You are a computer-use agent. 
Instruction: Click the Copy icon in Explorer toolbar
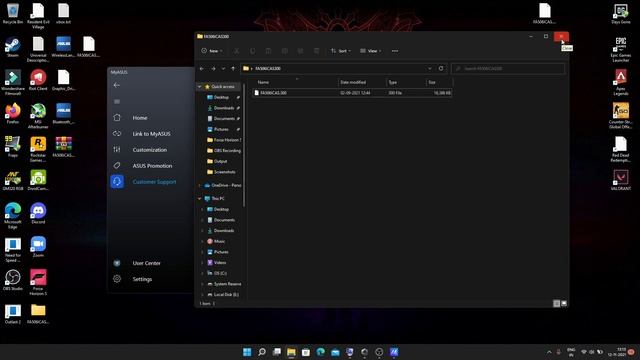click(252, 51)
